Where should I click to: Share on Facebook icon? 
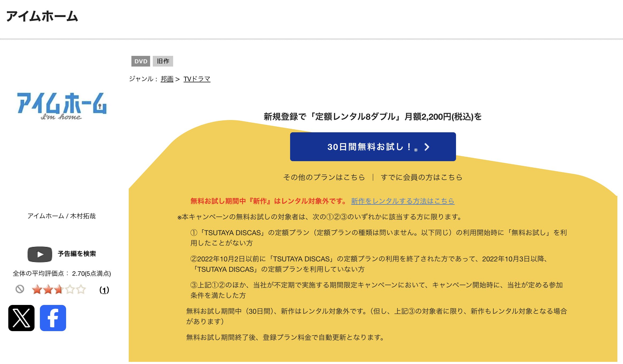pos(53,318)
